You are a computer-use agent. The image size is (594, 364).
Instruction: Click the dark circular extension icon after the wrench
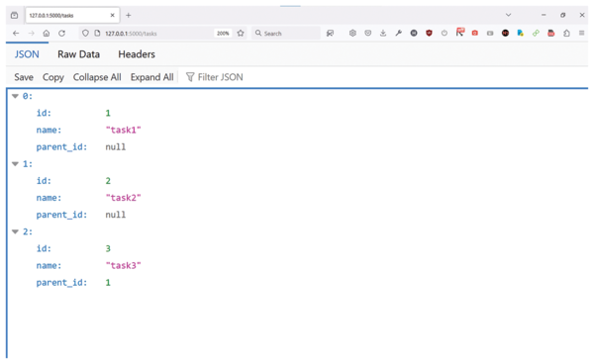[x=414, y=34]
